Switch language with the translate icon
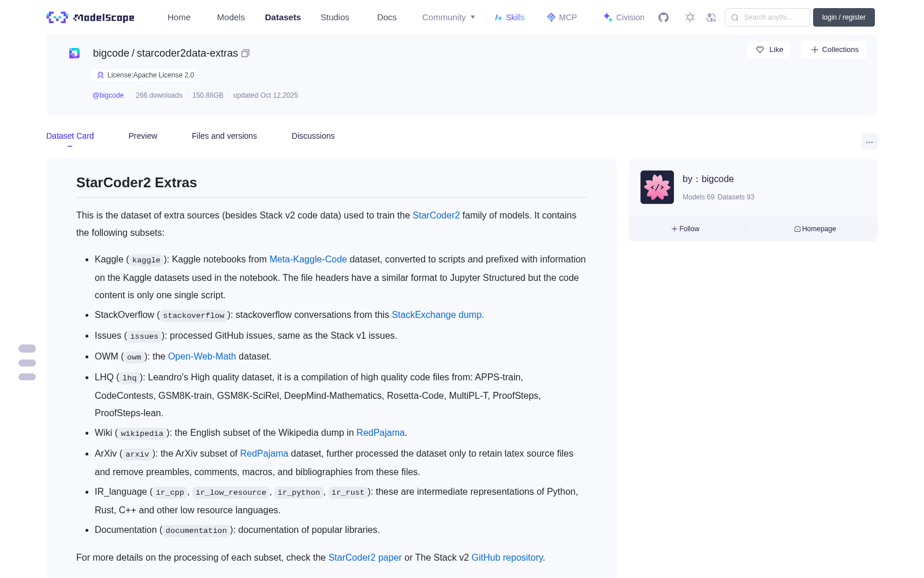 click(x=711, y=17)
